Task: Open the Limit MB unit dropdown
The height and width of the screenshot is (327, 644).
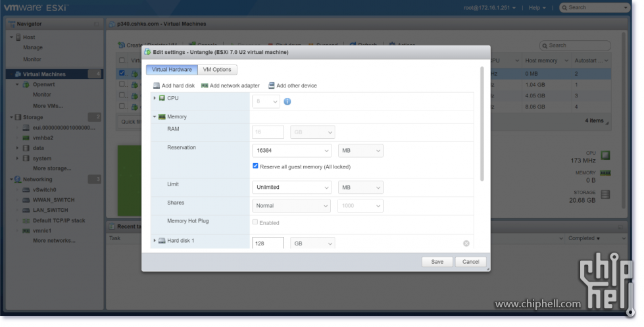Action: (x=360, y=187)
